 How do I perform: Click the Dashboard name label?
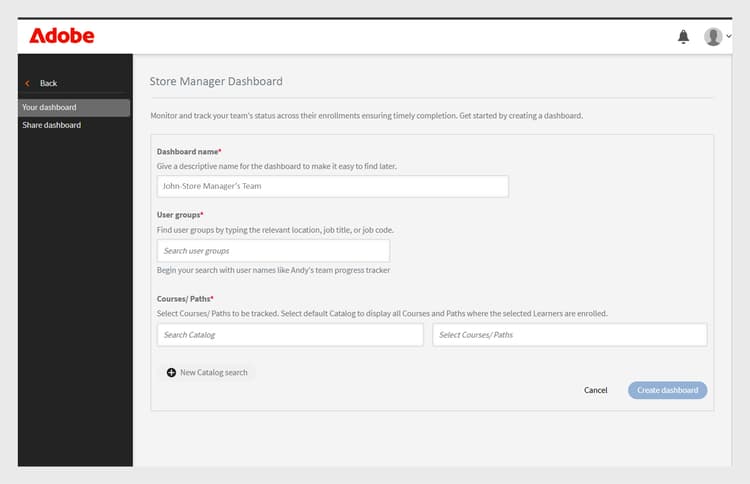pos(188,152)
